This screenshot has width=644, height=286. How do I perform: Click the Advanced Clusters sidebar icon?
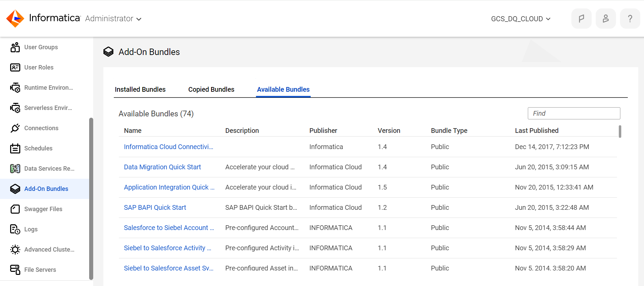tap(15, 250)
